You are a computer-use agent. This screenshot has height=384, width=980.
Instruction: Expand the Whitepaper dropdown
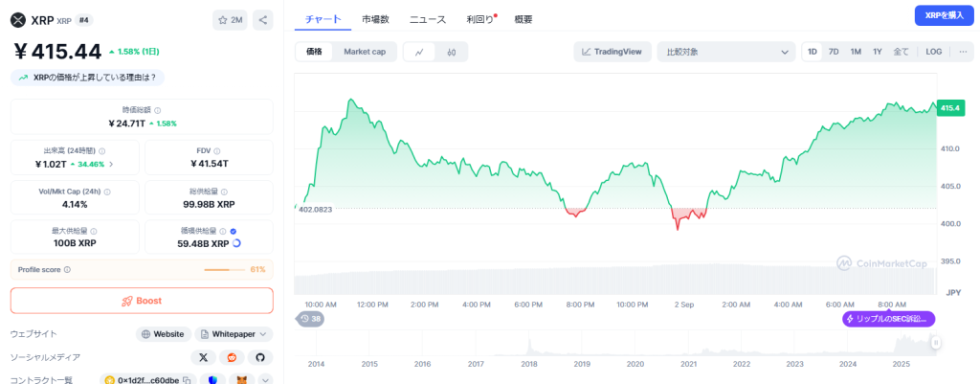pos(234,334)
